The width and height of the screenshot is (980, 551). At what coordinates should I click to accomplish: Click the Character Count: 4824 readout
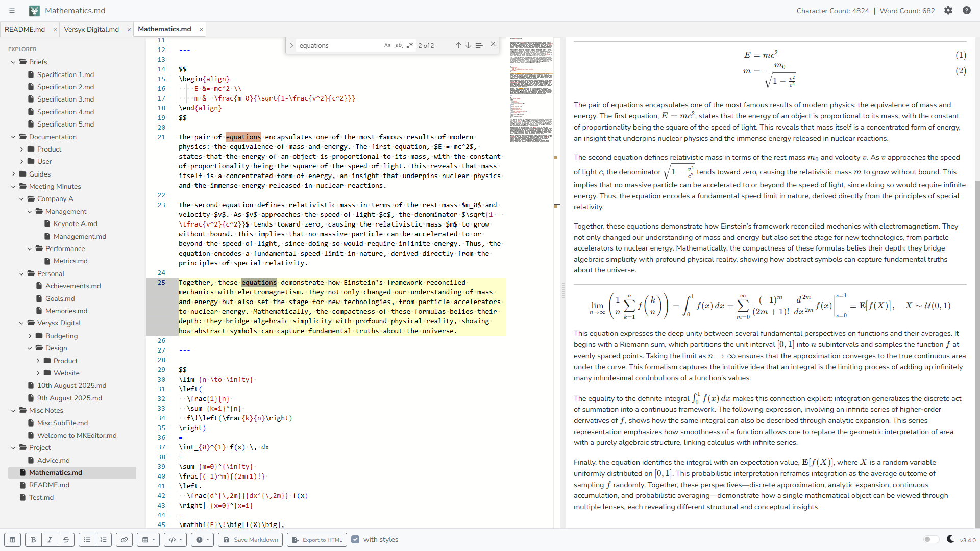pyautogui.click(x=832, y=11)
